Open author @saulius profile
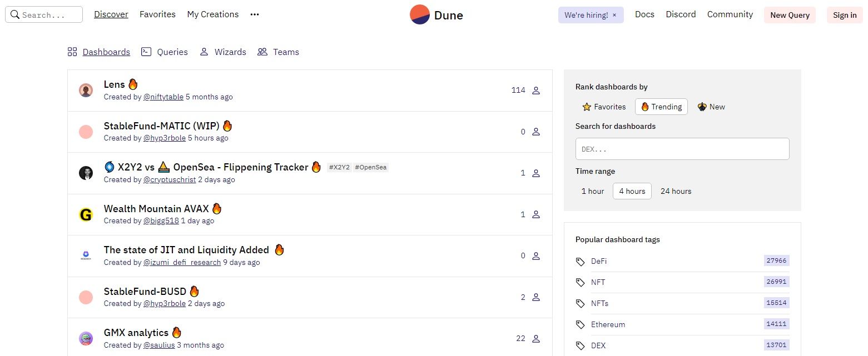This screenshot has width=868, height=356. click(x=159, y=345)
